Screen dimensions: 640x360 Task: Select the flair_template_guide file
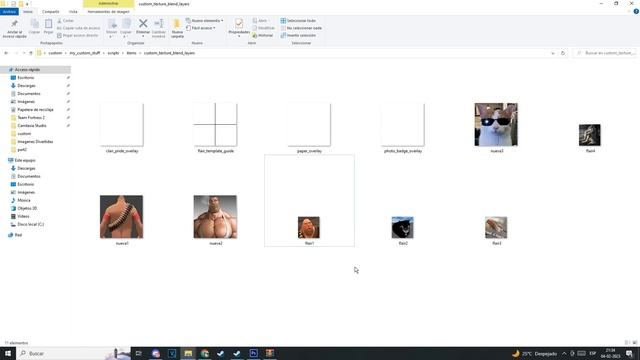point(216,128)
